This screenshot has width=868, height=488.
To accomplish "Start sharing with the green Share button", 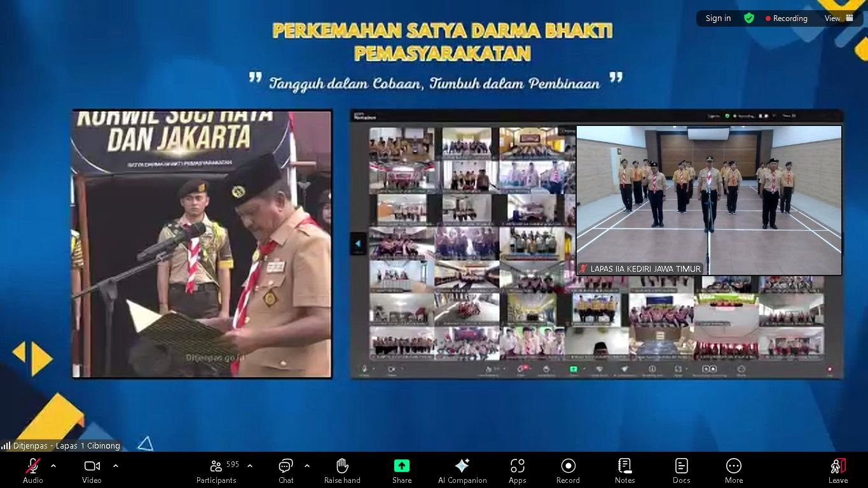I will (x=402, y=471).
